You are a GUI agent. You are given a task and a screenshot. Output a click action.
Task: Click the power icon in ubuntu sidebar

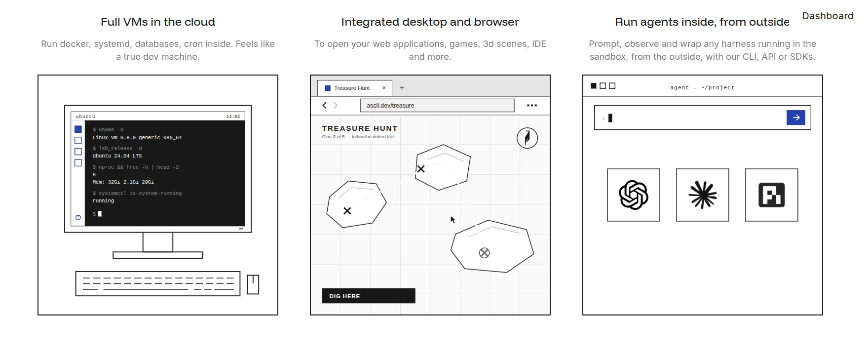[x=78, y=217]
